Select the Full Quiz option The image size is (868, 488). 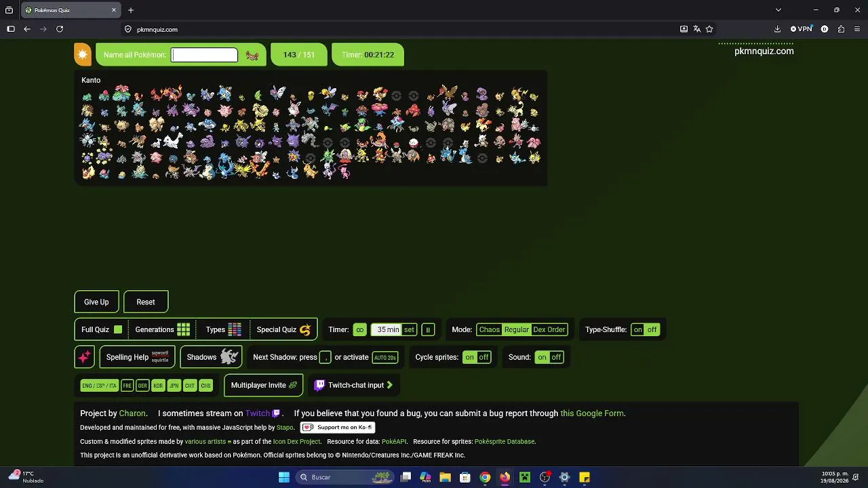click(102, 329)
